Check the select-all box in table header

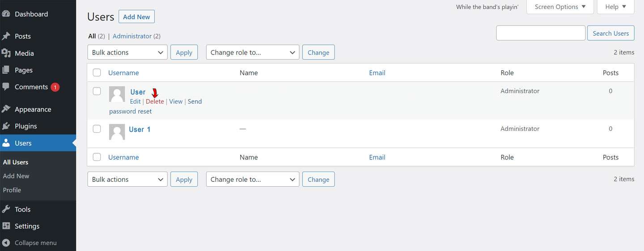coord(97,72)
